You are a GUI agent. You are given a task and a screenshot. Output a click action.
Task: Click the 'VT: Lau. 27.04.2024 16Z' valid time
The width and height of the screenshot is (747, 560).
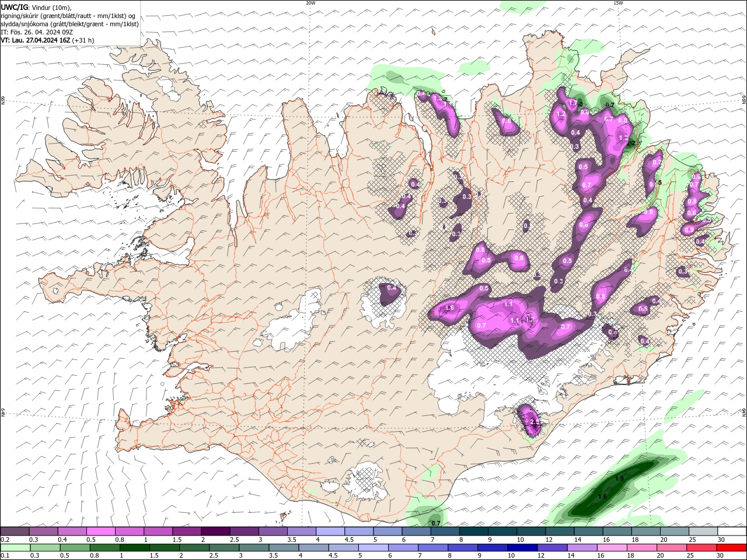point(35,40)
